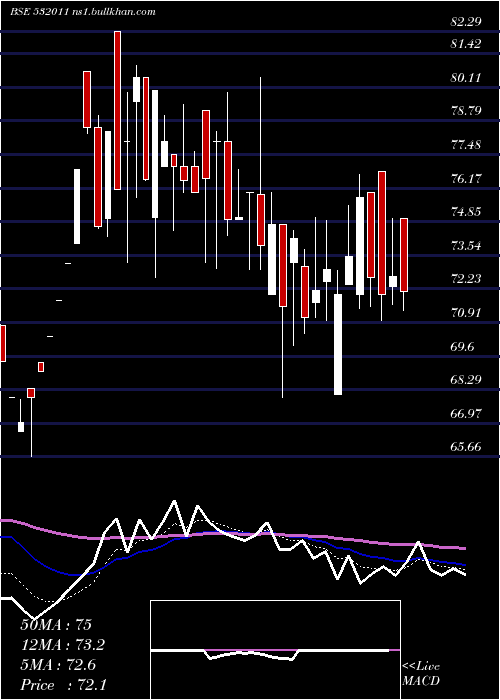Click the tallest red candlestick reaching 82.29
The height and width of the screenshot is (700, 500).
coord(117,110)
